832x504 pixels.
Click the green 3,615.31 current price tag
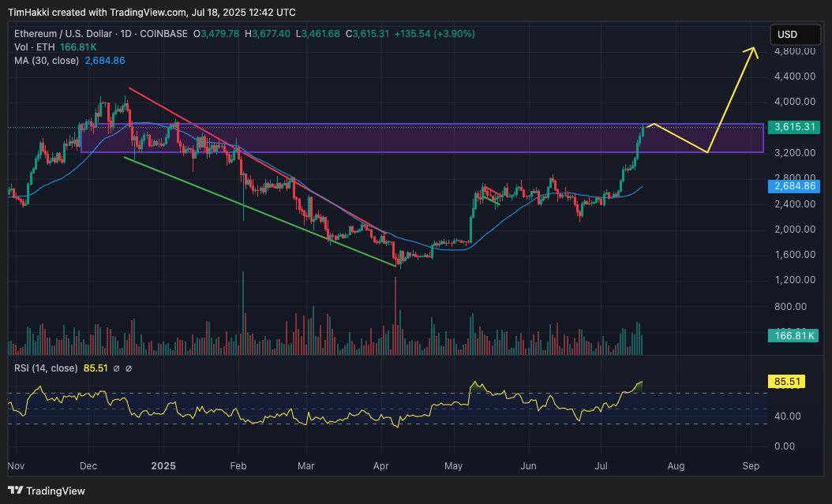(x=794, y=127)
